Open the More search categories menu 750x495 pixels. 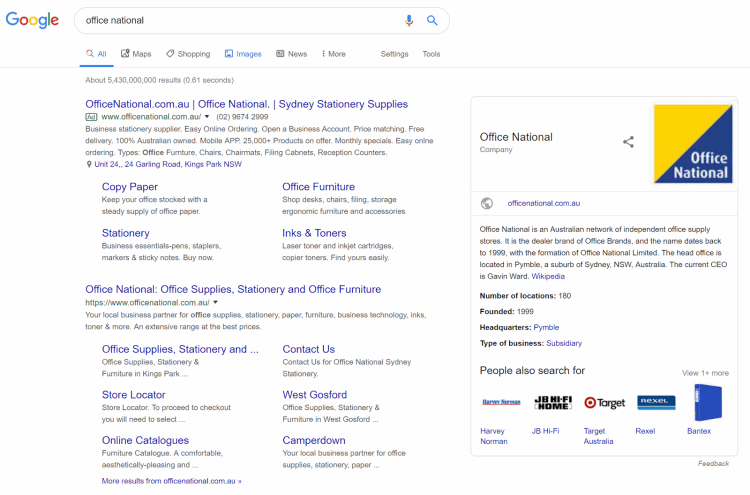click(333, 54)
